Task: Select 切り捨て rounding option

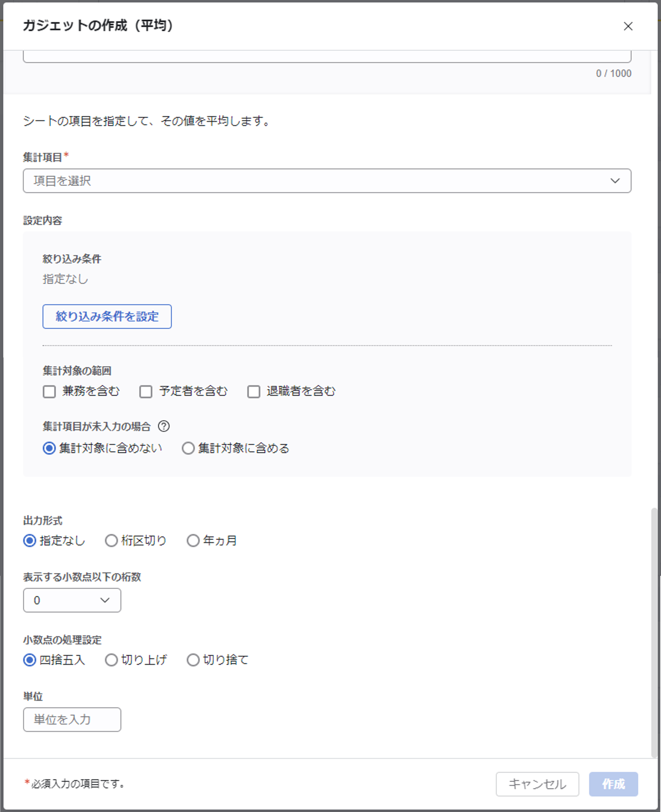Action: click(x=193, y=660)
